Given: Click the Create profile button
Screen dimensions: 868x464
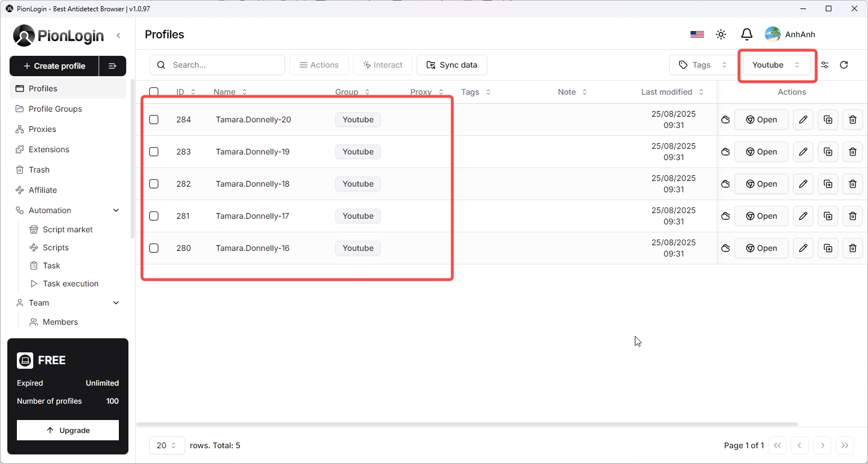Looking at the screenshot, I should pyautogui.click(x=54, y=66).
